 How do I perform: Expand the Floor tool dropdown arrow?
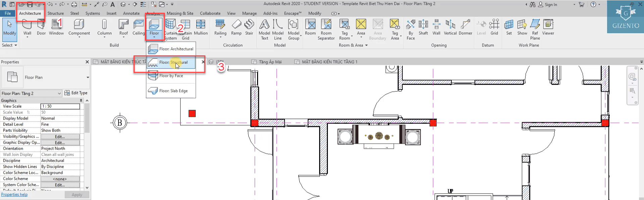(154, 37)
